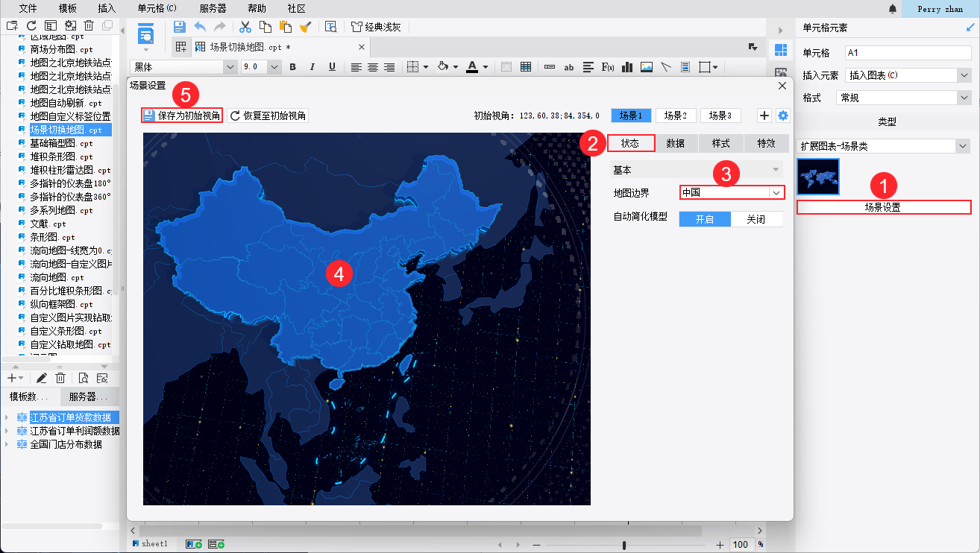Delete selected template with trash icon
The width and height of the screenshot is (980, 553).
pos(89,26)
